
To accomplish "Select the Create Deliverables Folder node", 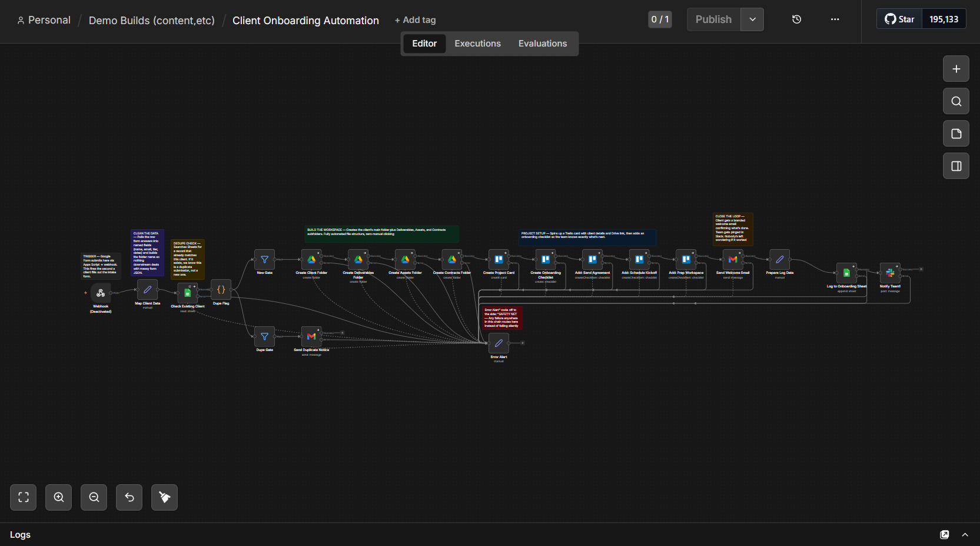I will click(x=358, y=259).
